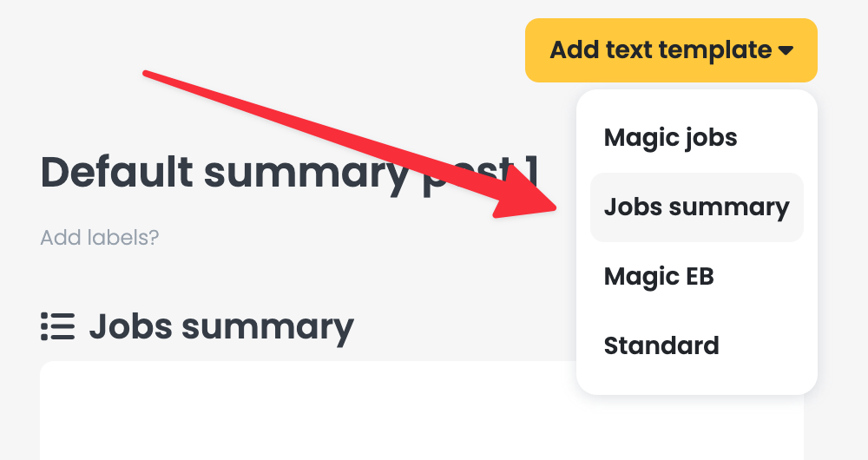Screen dimensions: 868x460
Task: Click the Add labels? link
Action: 100,238
